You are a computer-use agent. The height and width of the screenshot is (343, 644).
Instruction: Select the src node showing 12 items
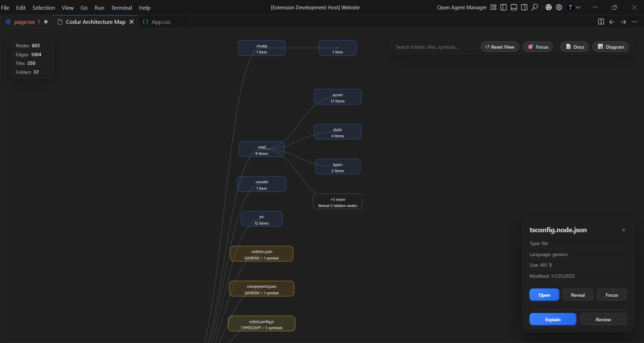261,219
